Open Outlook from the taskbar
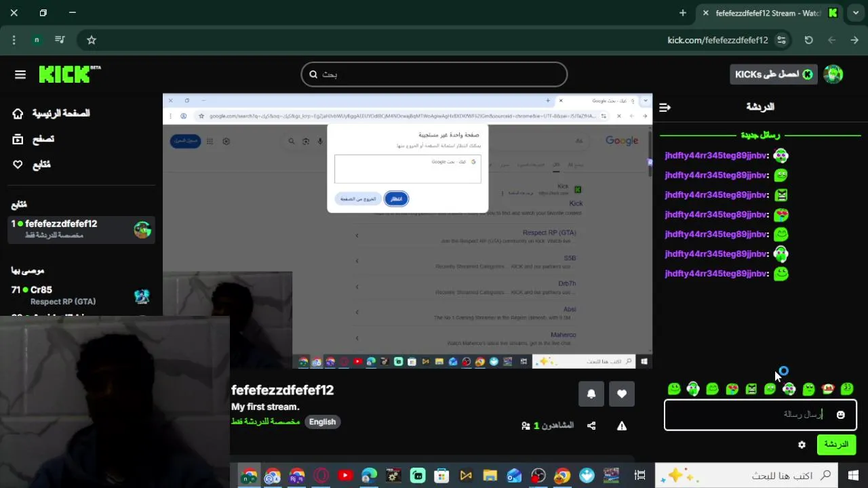The height and width of the screenshot is (488, 868). (514, 476)
